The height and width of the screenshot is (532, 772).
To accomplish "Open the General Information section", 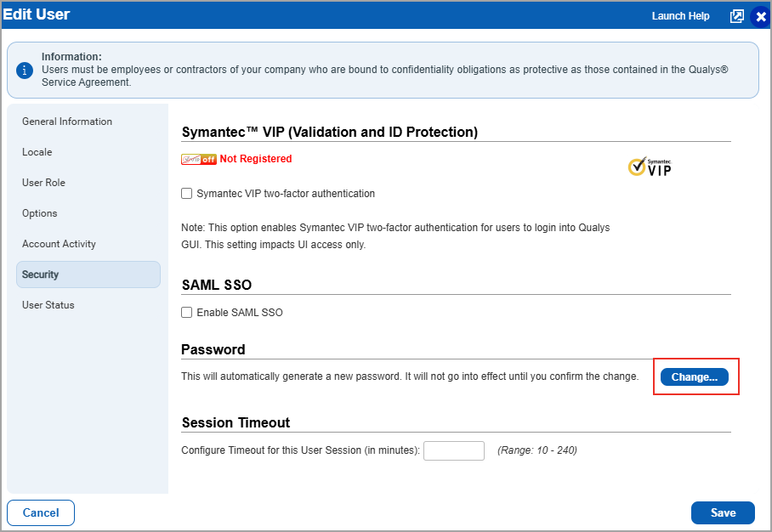I will (67, 122).
